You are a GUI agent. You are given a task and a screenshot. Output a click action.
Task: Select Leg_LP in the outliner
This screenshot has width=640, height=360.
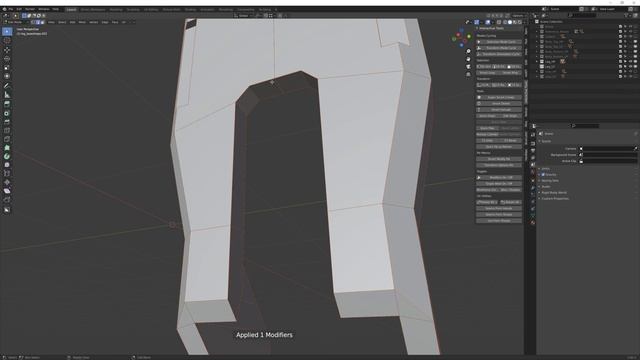(x=550, y=67)
